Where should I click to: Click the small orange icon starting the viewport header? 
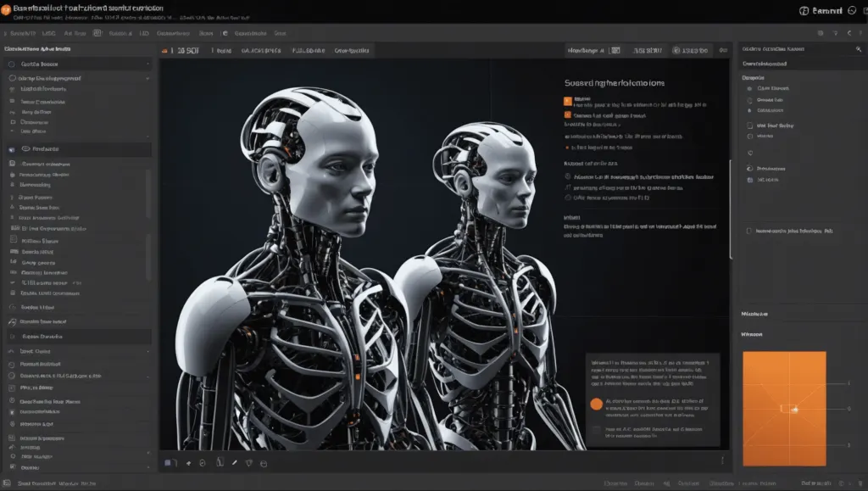164,51
